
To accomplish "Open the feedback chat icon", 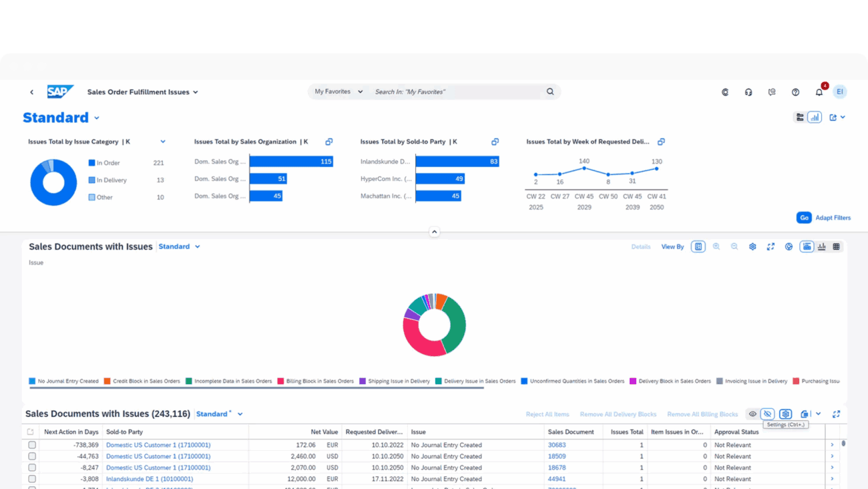I will coord(772,92).
